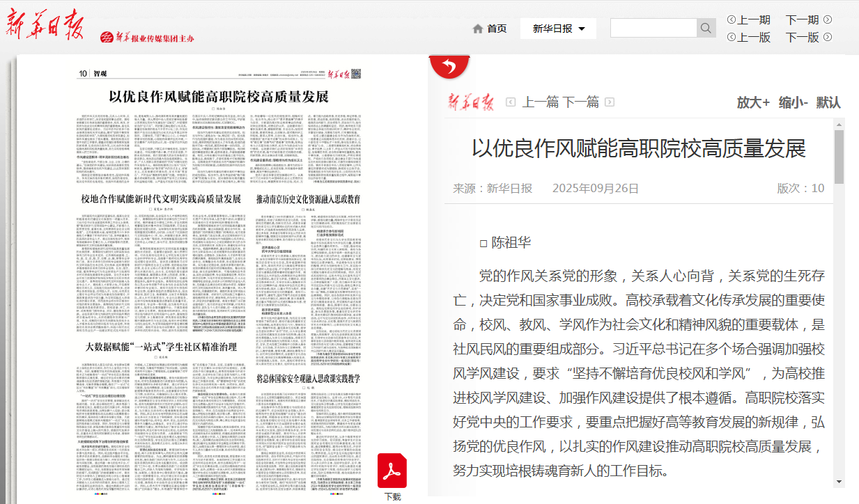This screenshot has width=859, height=504.
Task: Open article 大数据赋能"一站式"学生社区精准治理
Action: (161, 346)
